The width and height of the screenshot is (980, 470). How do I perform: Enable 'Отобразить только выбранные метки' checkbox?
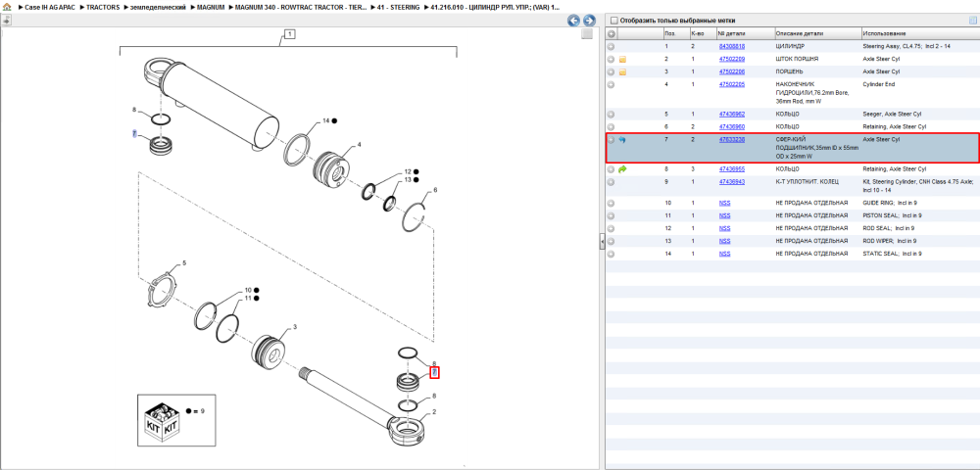coord(613,20)
